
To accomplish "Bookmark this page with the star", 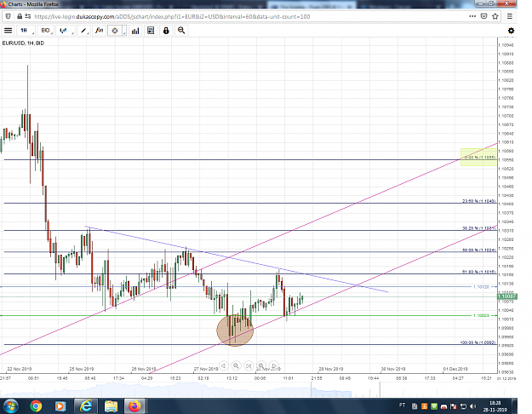I will (495, 16).
